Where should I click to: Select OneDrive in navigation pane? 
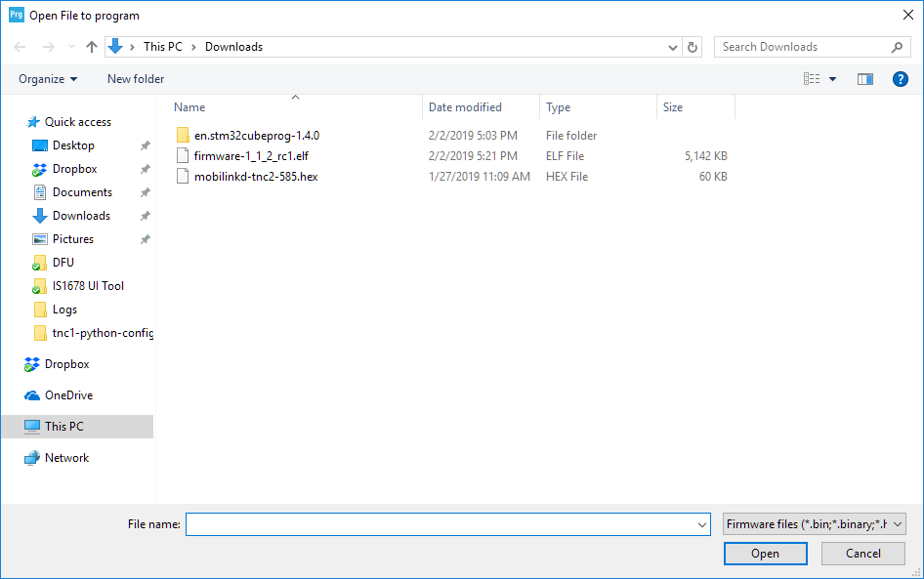click(x=68, y=395)
